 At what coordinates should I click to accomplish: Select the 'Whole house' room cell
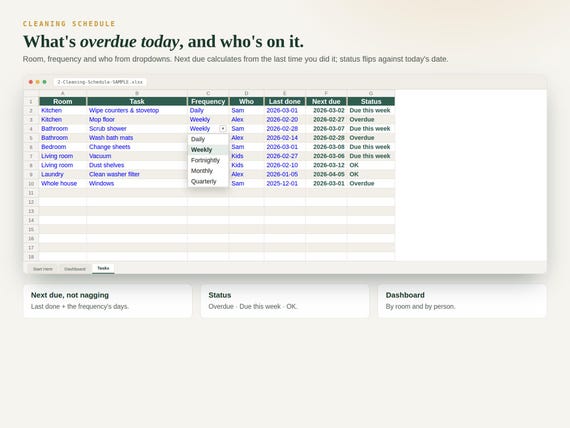coord(63,183)
